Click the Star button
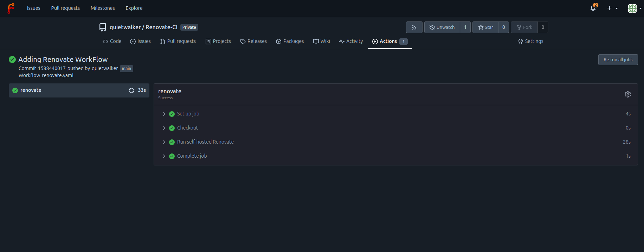This screenshot has width=644, height=252. pyautogui.click(x=485, y=27)
